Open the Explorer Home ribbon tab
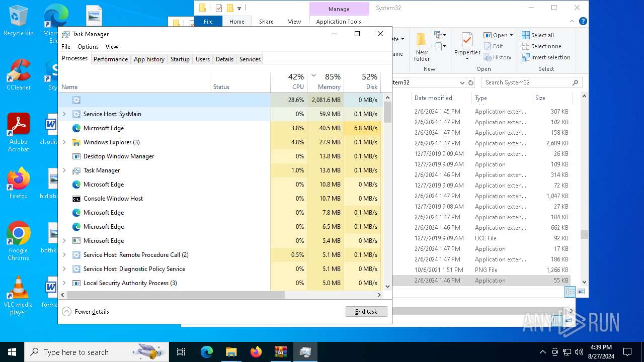Viewport: 644px width, 362px height. click(x=237, y=22)
